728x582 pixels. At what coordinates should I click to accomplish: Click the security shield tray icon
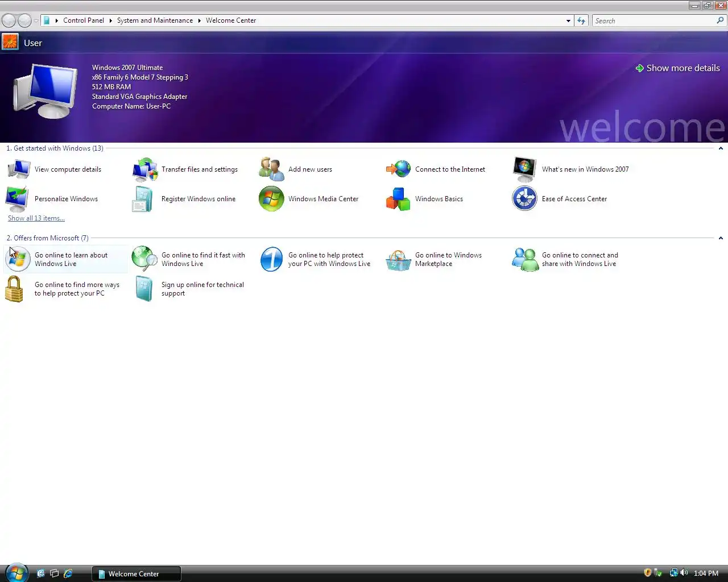647,573
